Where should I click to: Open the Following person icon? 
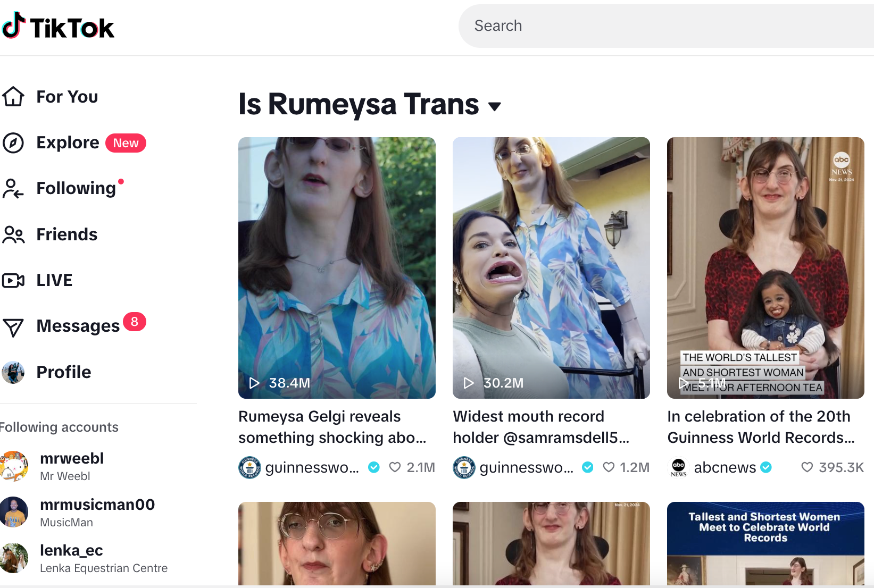click(x=13, y=189)
